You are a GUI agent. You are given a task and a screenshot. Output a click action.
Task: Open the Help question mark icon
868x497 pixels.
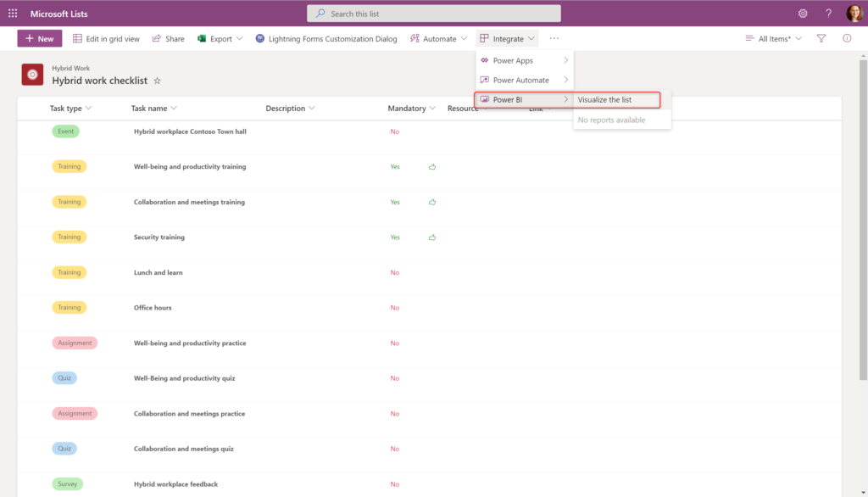point(828,14)
